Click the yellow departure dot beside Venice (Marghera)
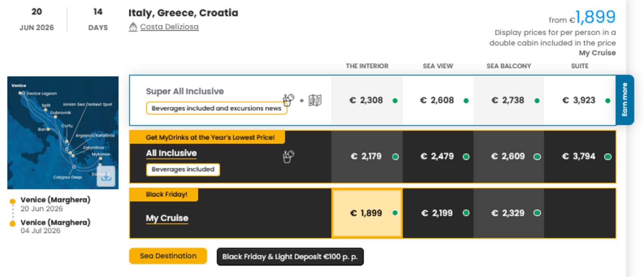 tap(13, 201)
